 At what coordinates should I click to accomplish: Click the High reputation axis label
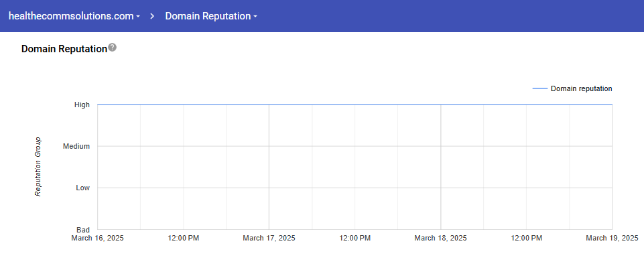pos(82,105)
